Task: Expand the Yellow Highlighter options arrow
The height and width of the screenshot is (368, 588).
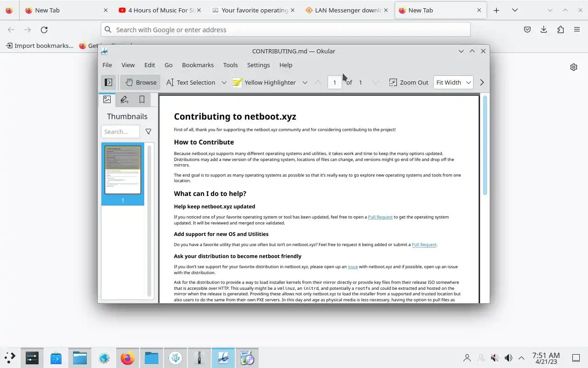Action: [x=305, y=82]
